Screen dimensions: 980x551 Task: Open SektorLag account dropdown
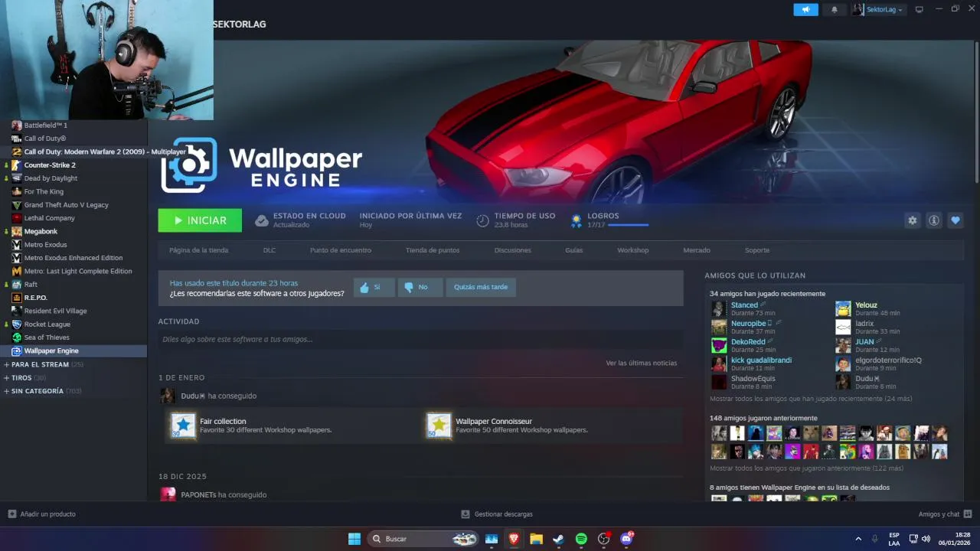[x=878, y=10]
